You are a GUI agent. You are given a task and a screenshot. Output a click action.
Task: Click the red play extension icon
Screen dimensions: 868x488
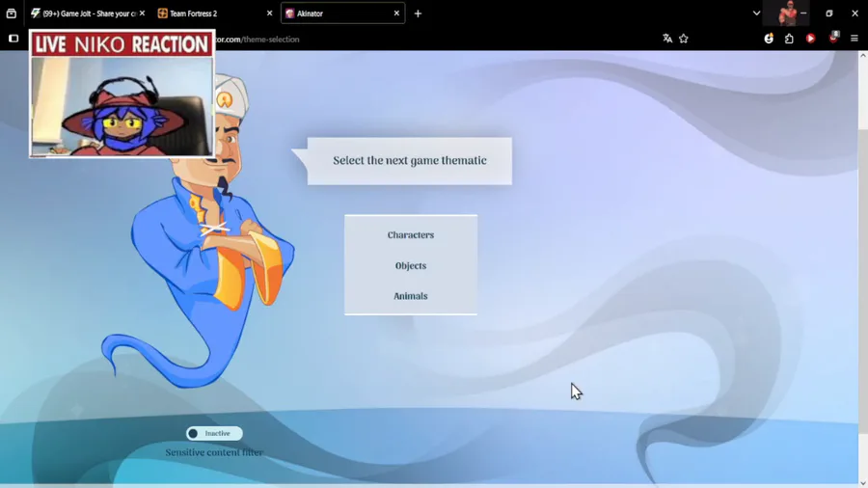pyautogui.click(x=810, y=39)
